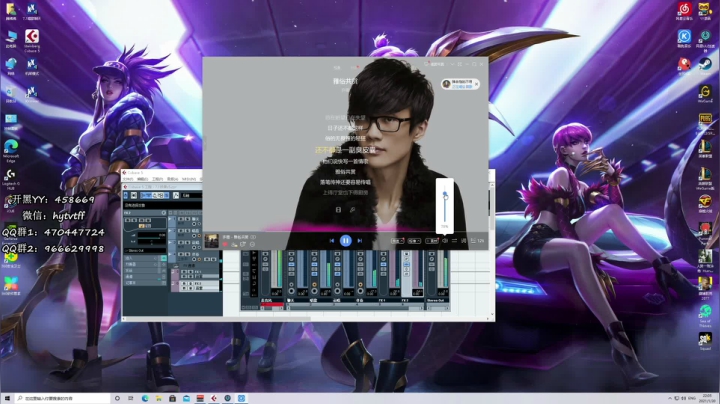The image size is (720, 404).
Task: Open the Stereo Out output routing in the inspector
Action: point(145,251)
